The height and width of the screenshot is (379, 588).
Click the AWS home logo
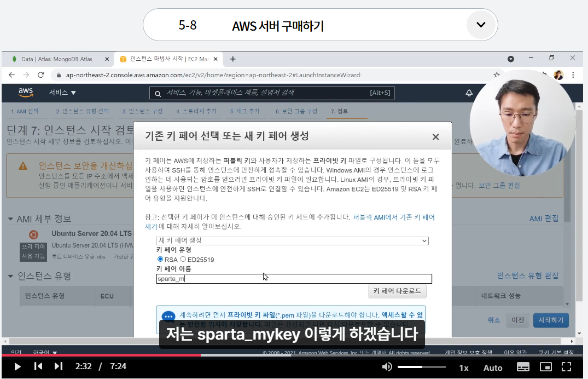24,93
